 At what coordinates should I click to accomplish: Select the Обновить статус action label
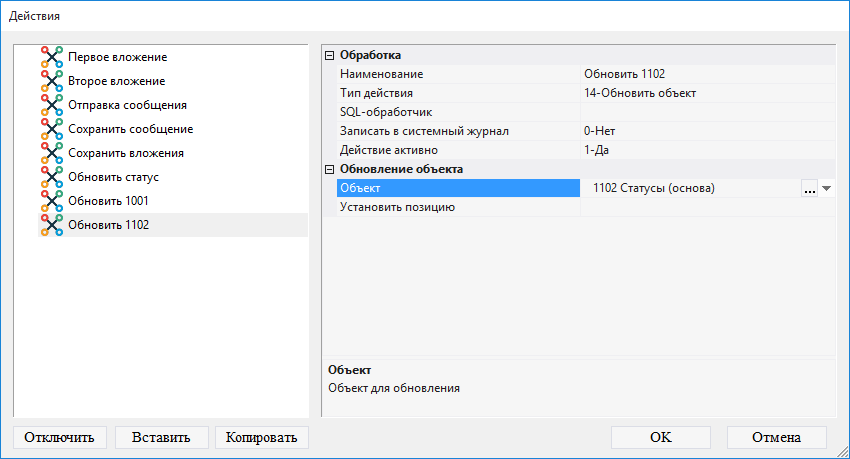click(x=113, y=177)
